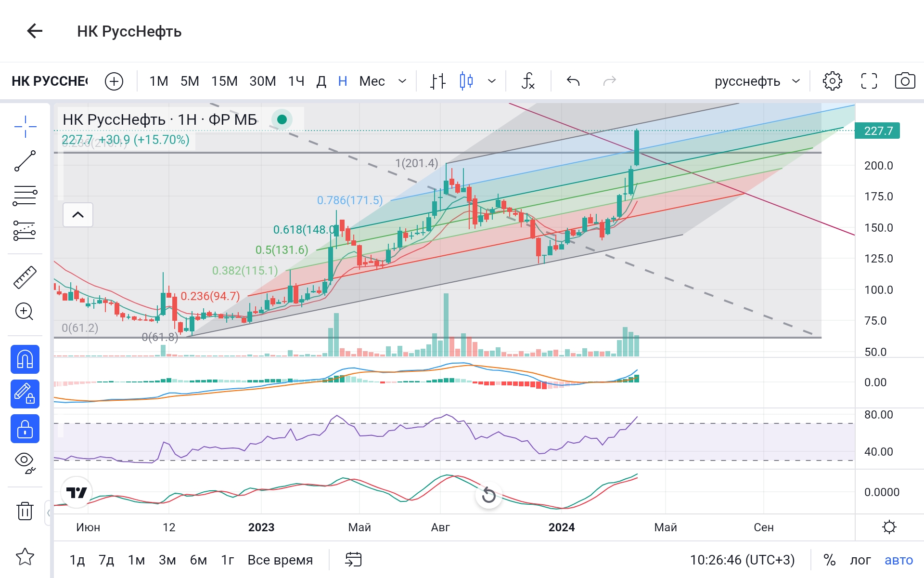The height and width of the screenshot is (578, 924).
Task: Go back using the arrow button
Action: pos(35,31)
